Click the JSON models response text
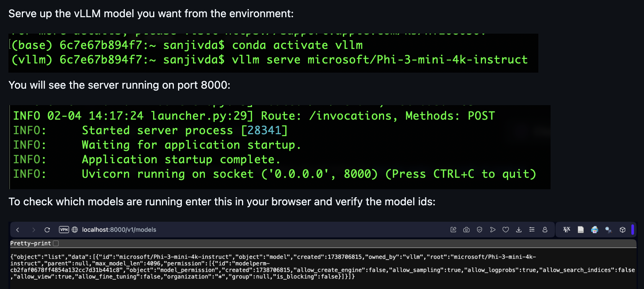Image resolution: width=644 pixels, height=289 pixels. [322, 267]
